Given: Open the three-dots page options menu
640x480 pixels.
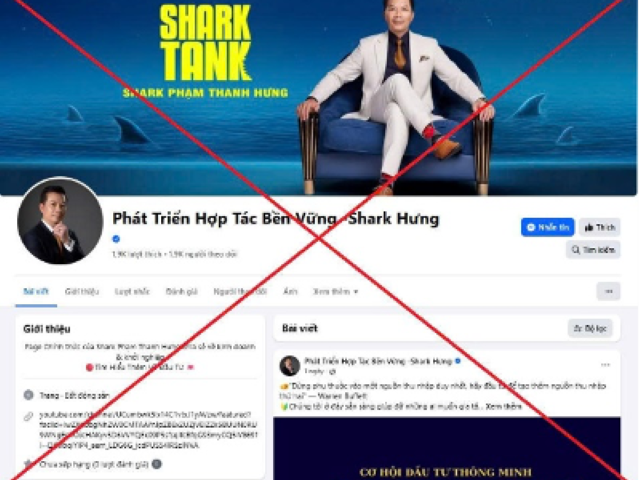Looking at the screenshot, I should point(609,291).
